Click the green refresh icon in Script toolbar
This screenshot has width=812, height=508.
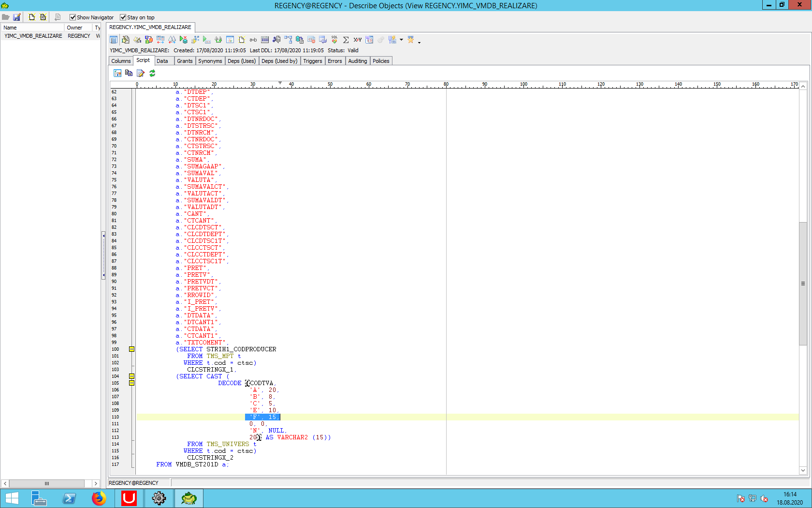[152, 73]
